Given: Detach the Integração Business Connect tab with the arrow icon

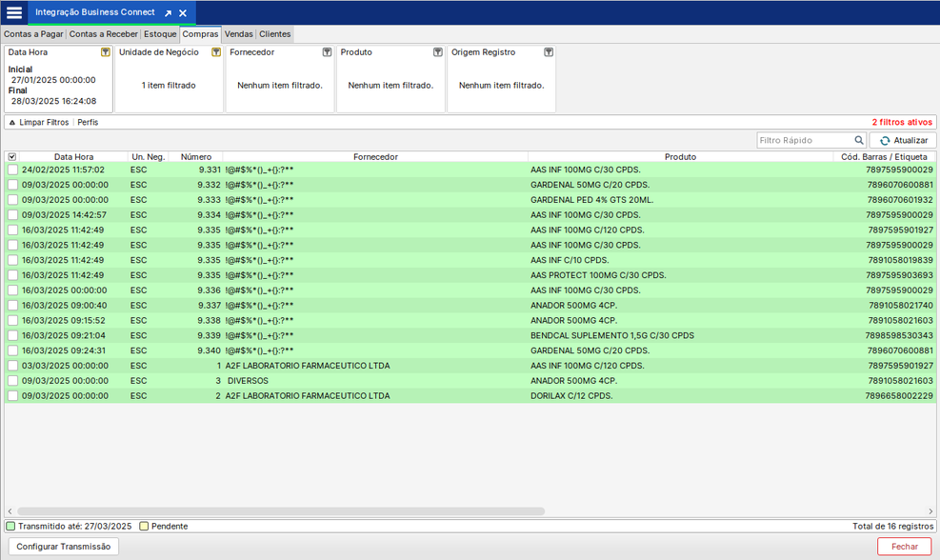Looking at the screenshot, I should coord(168,13).
